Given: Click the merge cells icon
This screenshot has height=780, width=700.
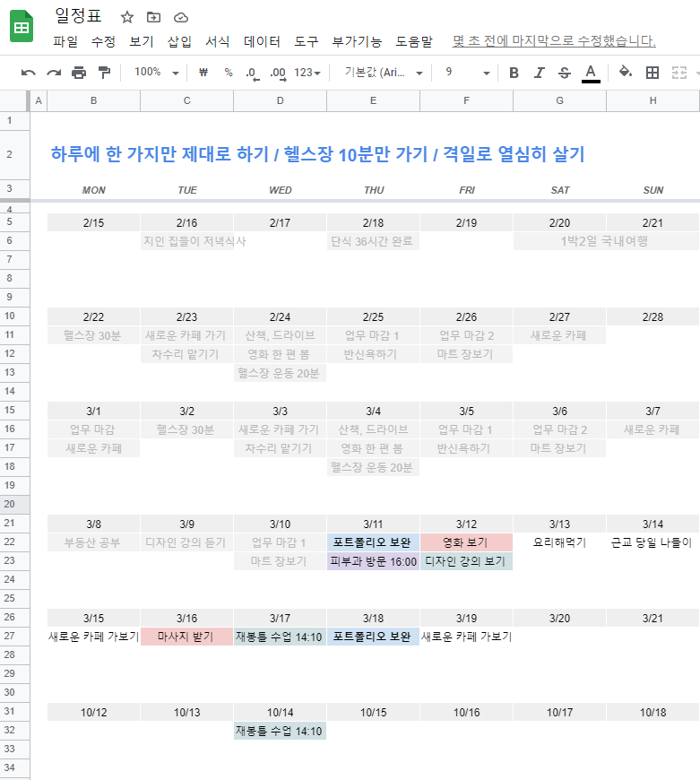Looking at the screenshot, I should click(679, 73).
